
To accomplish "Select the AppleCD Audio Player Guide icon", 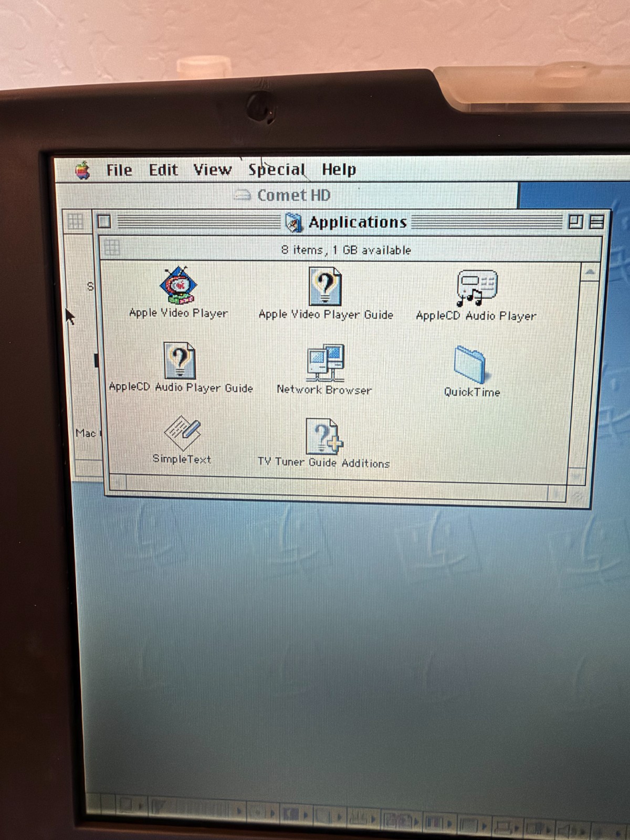I will tap(180, 361).
